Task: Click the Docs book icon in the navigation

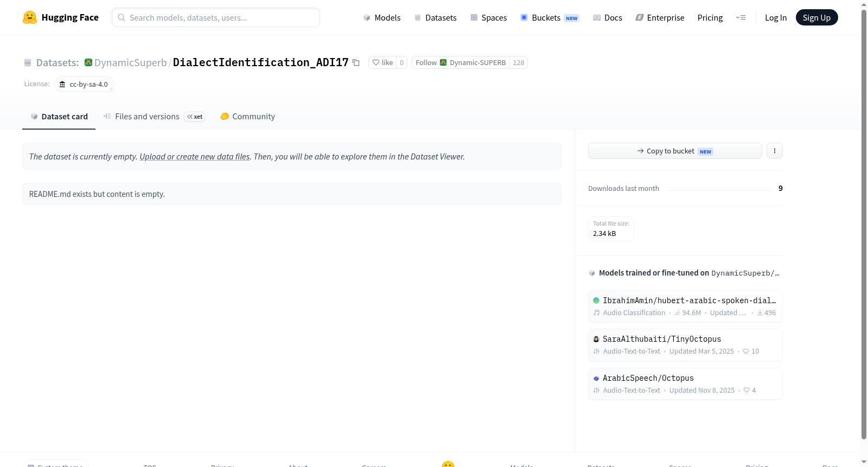Action: pyautogui.click(x=597, y=17)
